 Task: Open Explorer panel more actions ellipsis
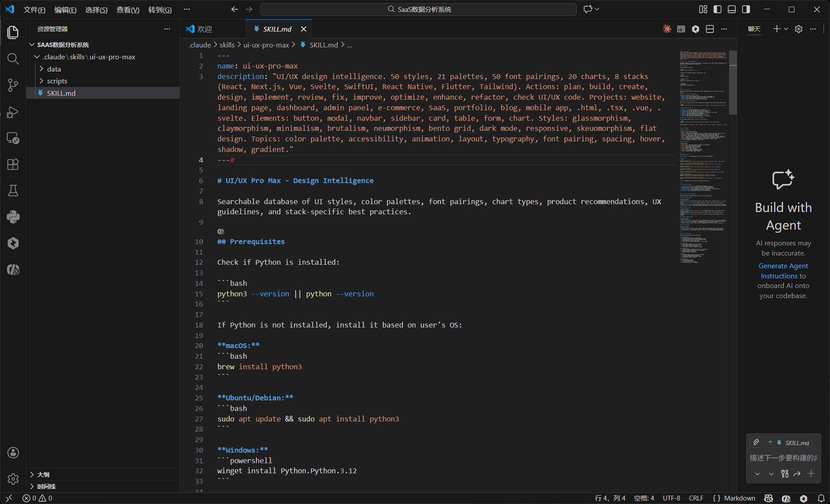click(167, 29)
